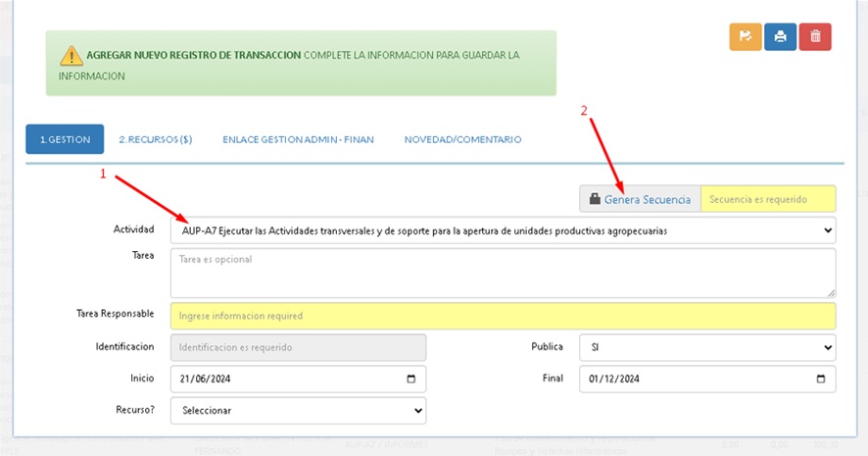Image resolution: width=868 pixels, height=456 pixels.
Task: Open the Publica dropdown showing SI
Action: 707,347
